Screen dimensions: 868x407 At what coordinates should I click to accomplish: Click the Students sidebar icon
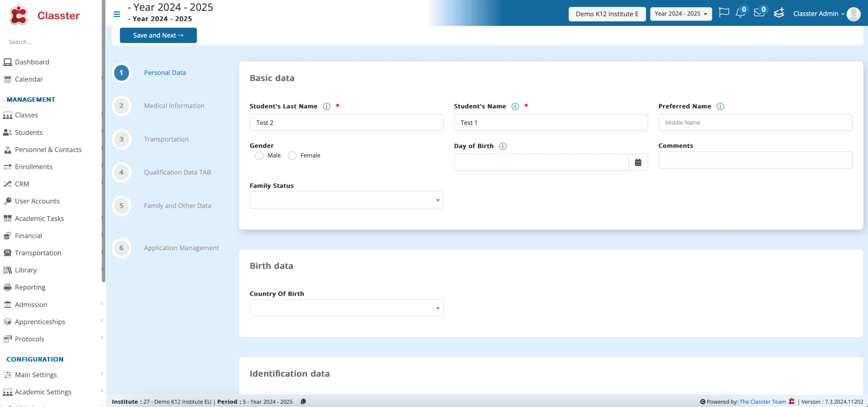7,132
